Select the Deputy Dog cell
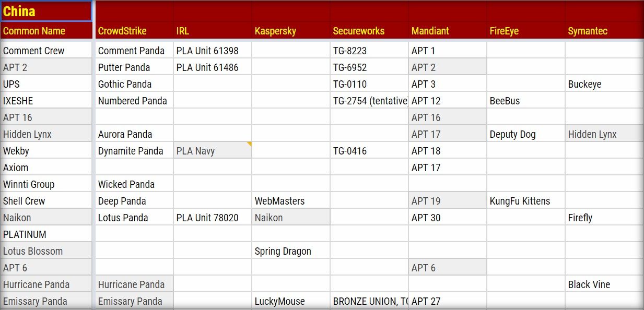644x310 pixels. [x=525, y=135]
